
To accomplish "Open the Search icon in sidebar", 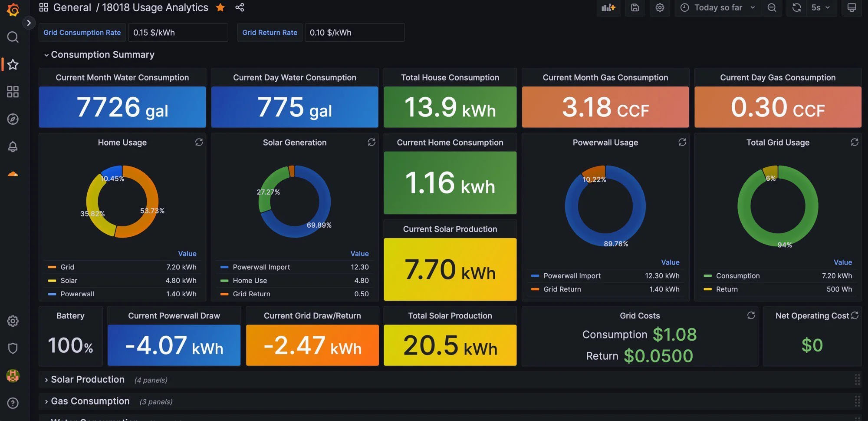I will [x=13, y=37].
